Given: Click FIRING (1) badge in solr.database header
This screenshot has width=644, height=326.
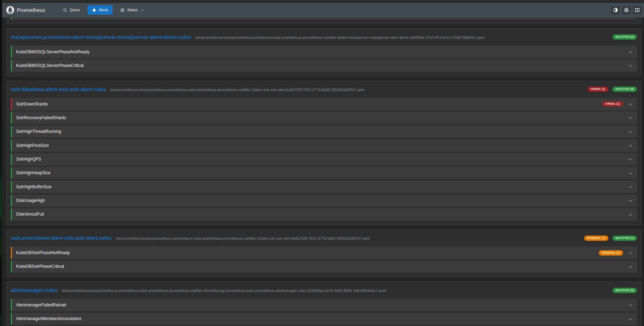Looking at the screenshot, I should pos(598,89).
